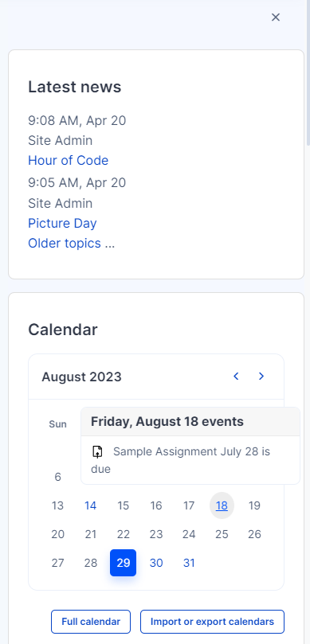Open Sample Assignment July 28 event
This screenshot has width=310, height=644.
pyautogui.click(x=180, y=460)
